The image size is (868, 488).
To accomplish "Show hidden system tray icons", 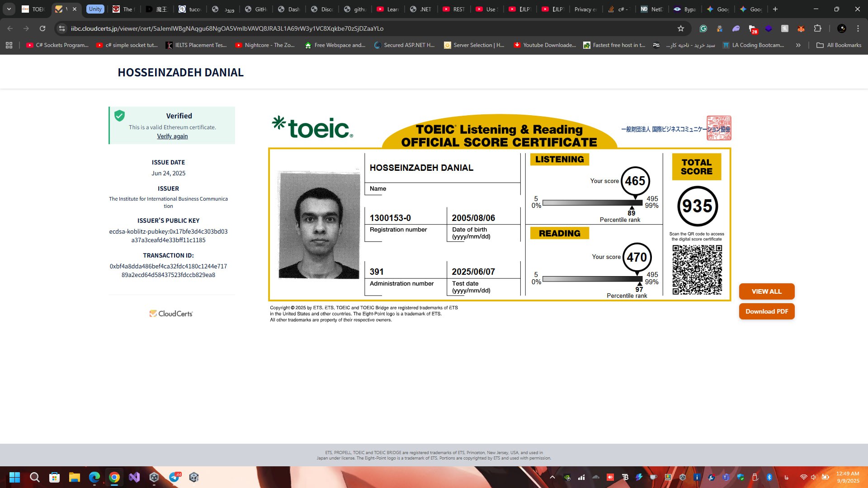I will [552, 477].
